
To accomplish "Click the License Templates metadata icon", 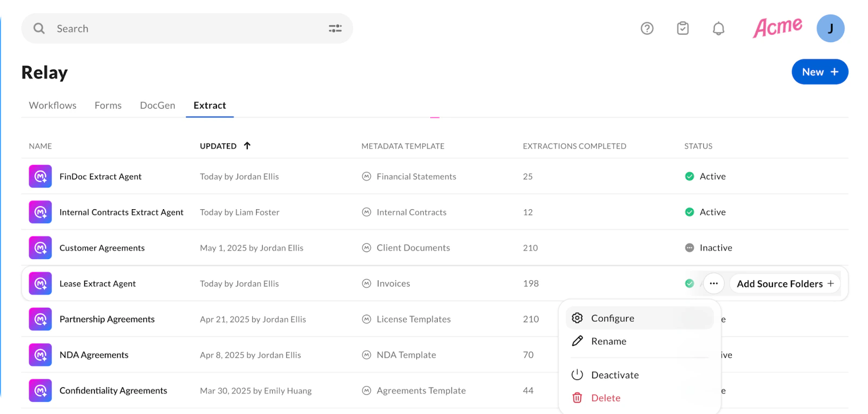I will pyautogui.click(x=367, y=319).
